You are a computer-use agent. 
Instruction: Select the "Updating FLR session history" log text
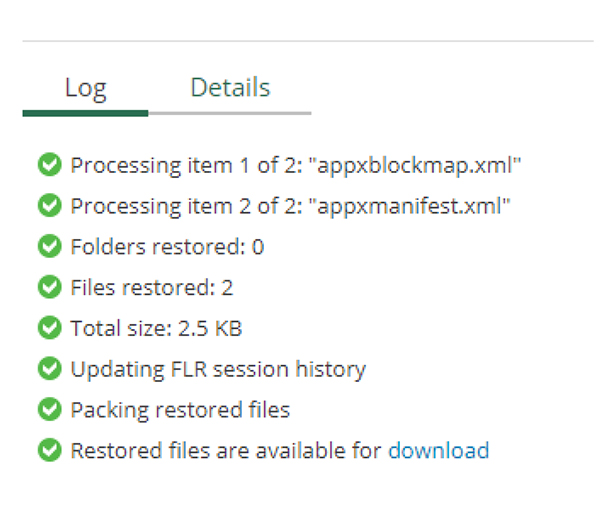point(218,369)
